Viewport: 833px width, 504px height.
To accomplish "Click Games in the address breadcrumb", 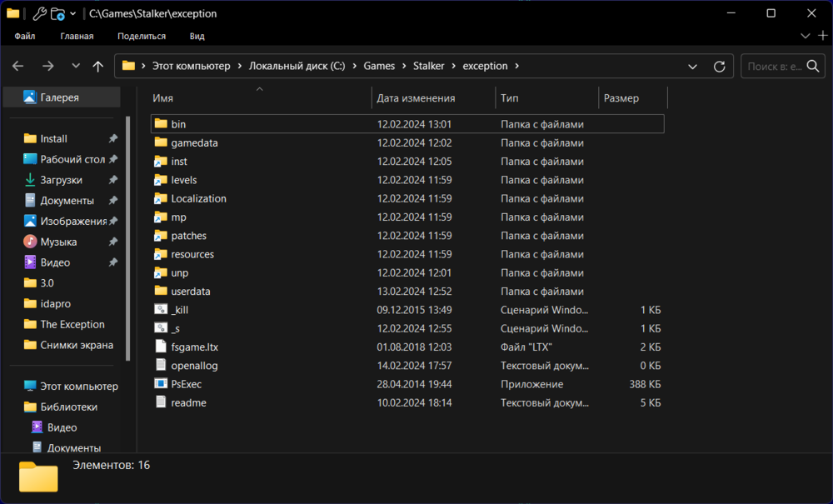I will 379,66.
